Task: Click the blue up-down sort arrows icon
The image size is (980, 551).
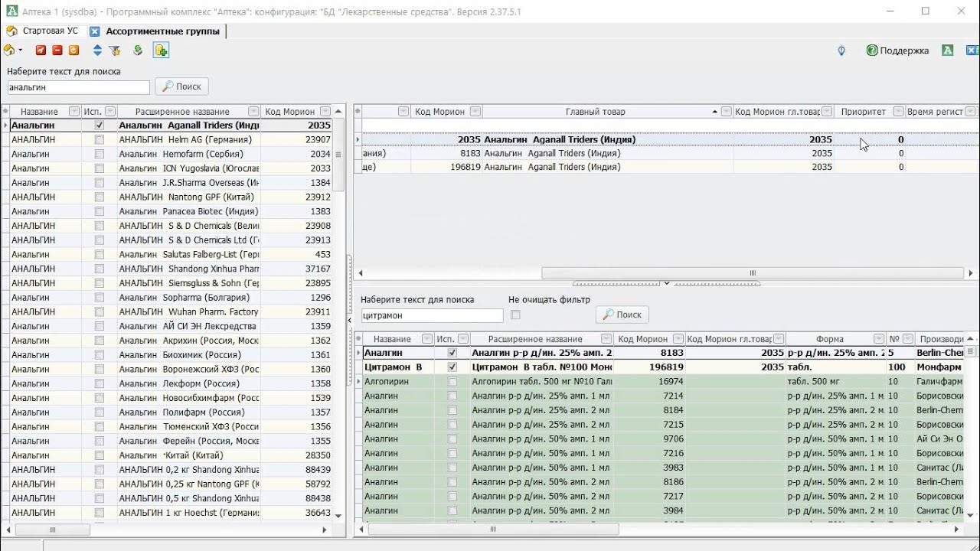Action: (97, 51)
